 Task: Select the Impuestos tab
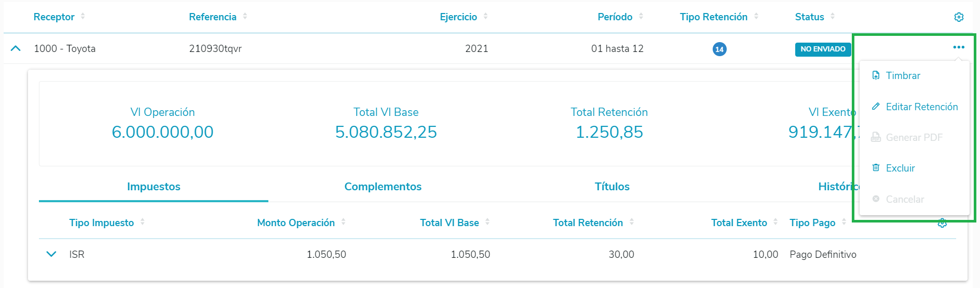coord(154,187)
